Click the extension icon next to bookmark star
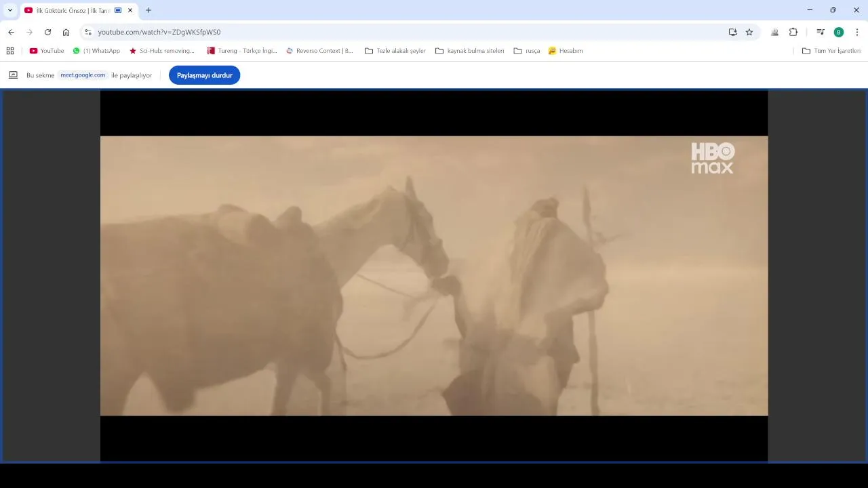Image resolution: width=868 pixels, height=488 pixels. [x=774, y=32]
